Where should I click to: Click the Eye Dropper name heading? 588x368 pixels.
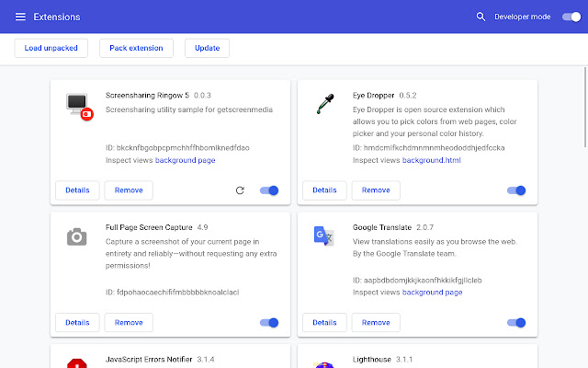point(373,96)
